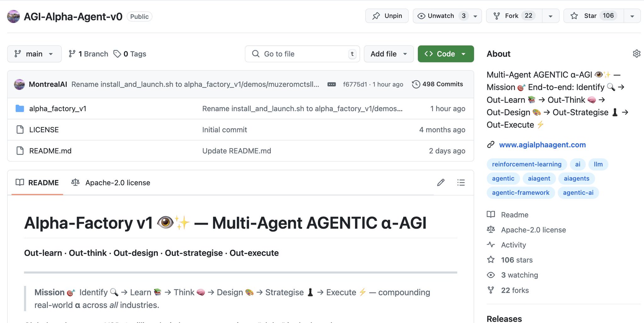Image resolution: width=644 pixels, height=323 pixels.
Task: Unpin the repository with the Unpin button
Action: click(x=387, y=16)
